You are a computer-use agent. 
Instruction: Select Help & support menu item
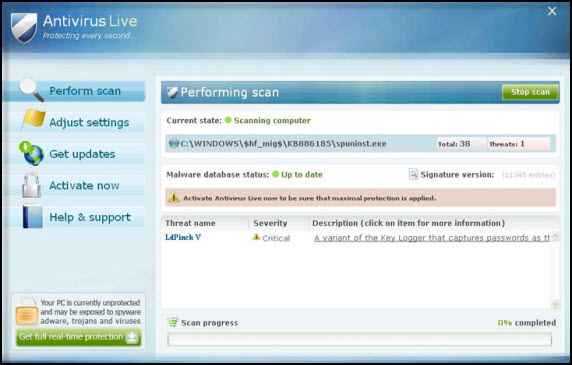90,217
